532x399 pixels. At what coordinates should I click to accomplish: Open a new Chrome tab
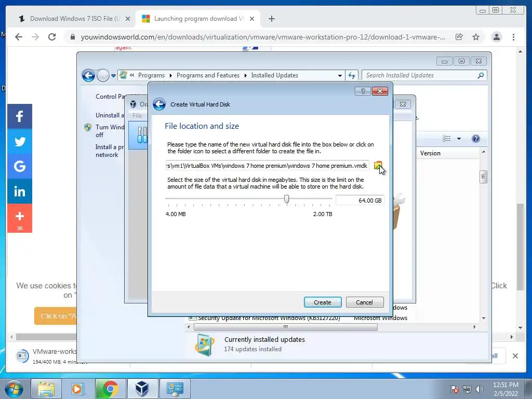271,19
